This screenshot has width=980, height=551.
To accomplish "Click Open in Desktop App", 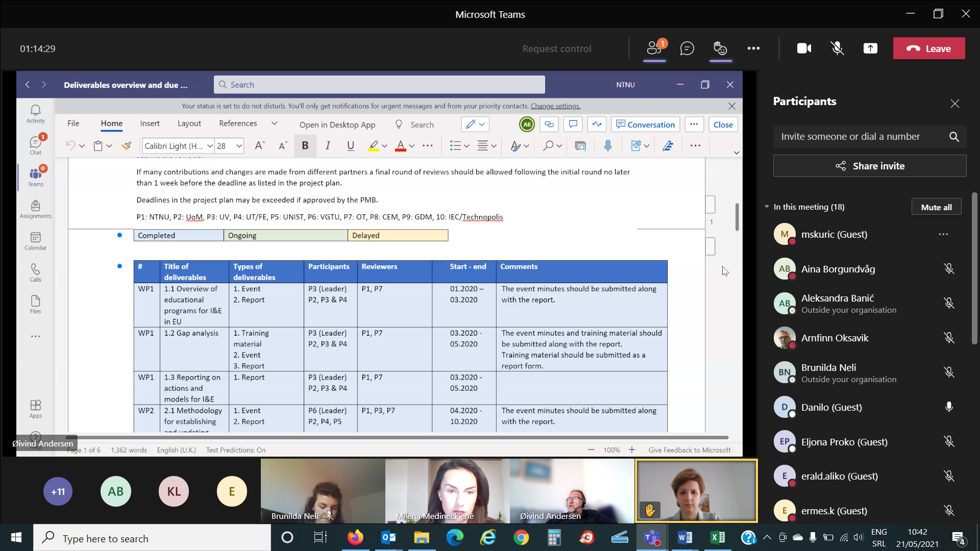I will 337,124.
